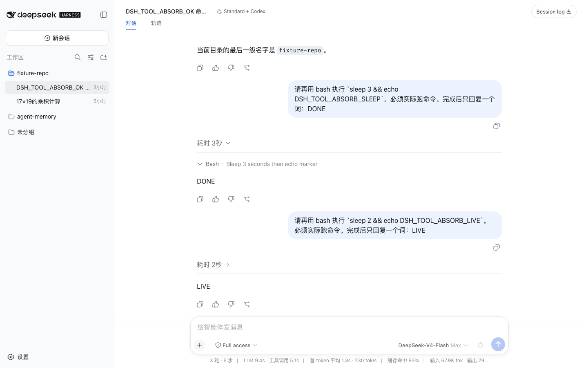This screenshot has height=368, width=588.
Task: Copy the sleep 3 user prompt
Action: pos(497,126)
